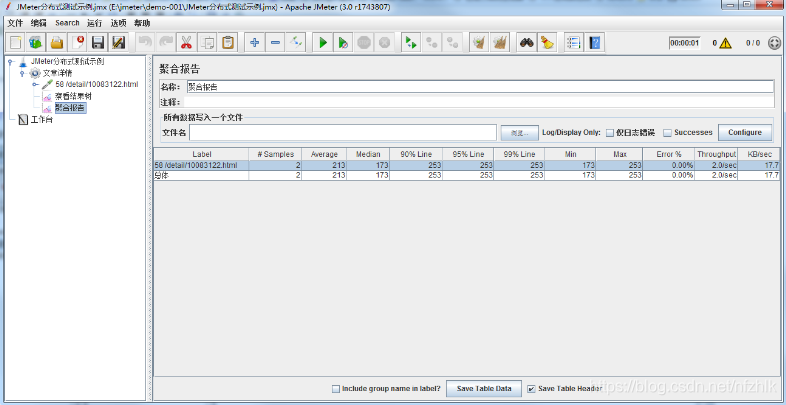Click the Shutdown test icon
Viewport: 786px width, 405px height.
(384, 43)
